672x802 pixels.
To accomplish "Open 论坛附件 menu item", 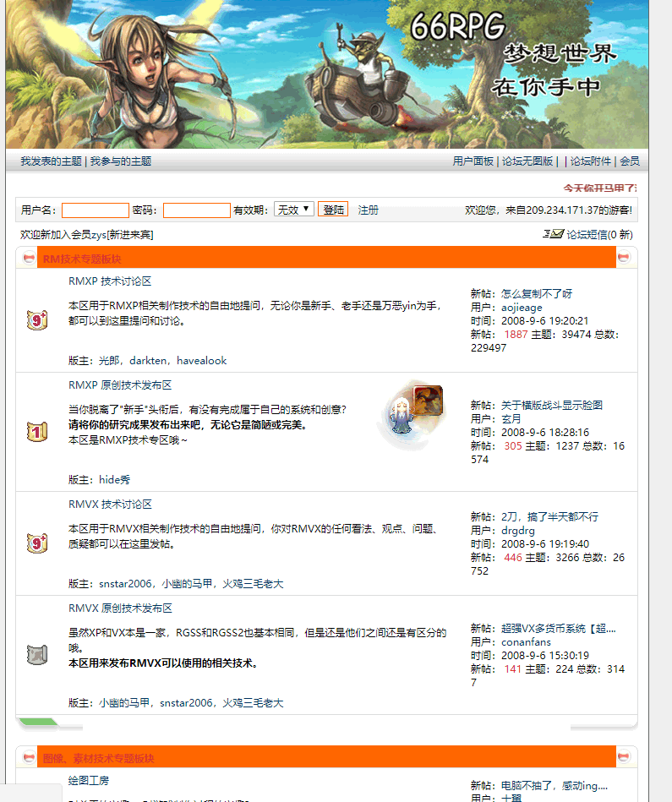I will pos(591,161).
